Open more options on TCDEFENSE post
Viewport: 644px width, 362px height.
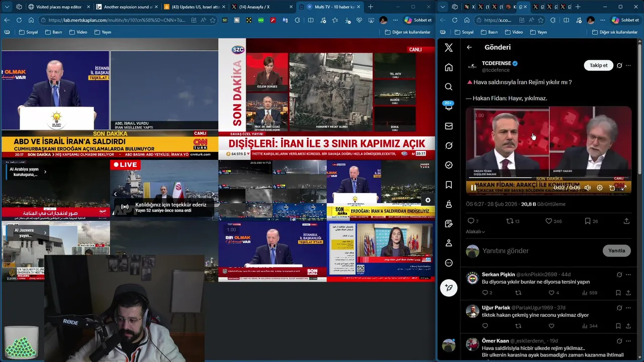point(628,65)
